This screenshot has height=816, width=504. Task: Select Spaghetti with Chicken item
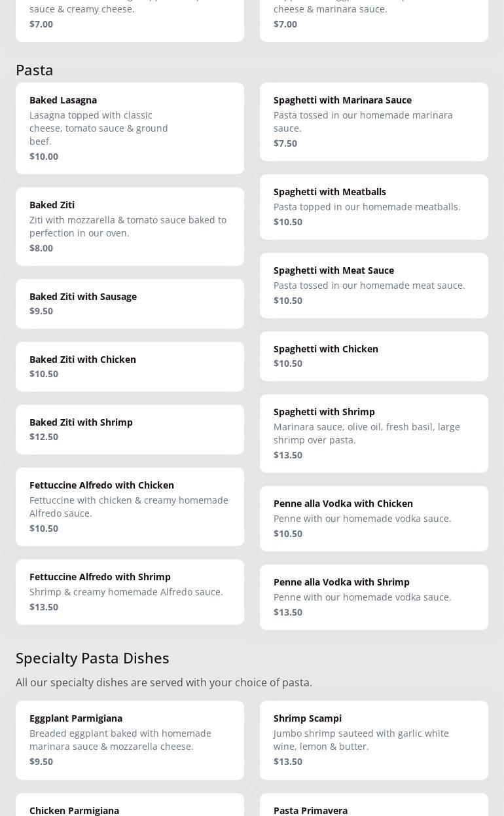[x=374, y=356]
